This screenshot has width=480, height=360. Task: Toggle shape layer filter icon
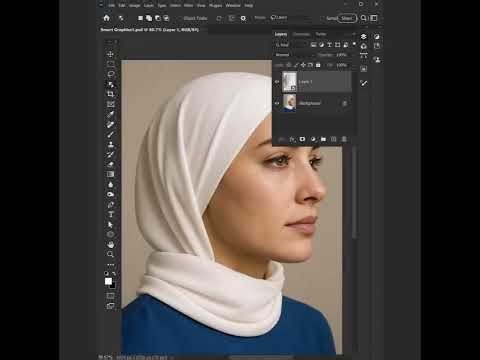[337, 45]
